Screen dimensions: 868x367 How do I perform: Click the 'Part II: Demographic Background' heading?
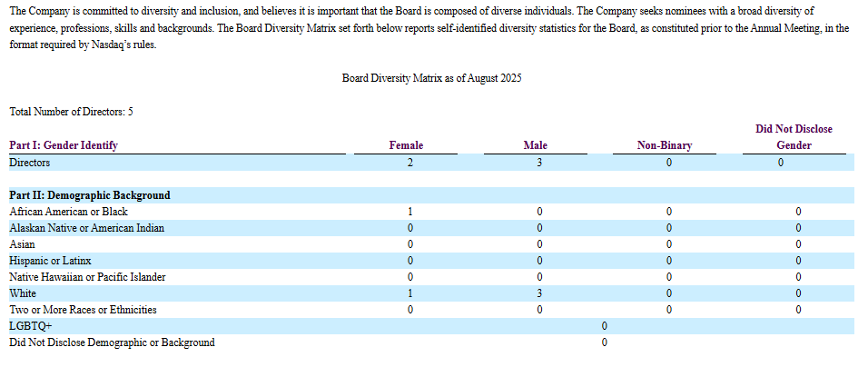tap(90, 195)
